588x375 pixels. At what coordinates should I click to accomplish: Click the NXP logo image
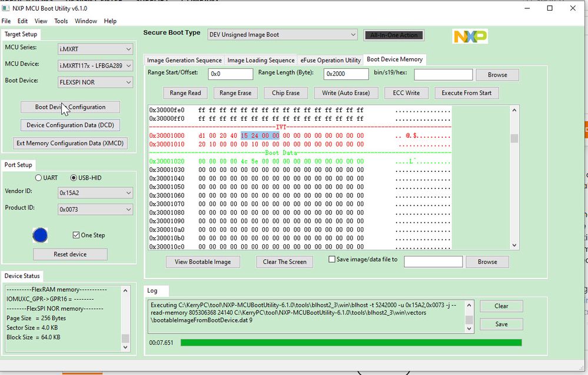pos(470,36)
